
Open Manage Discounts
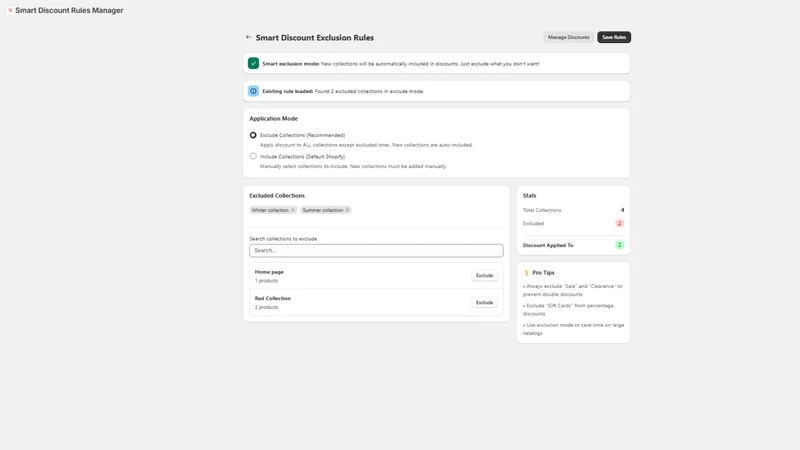(568, 37)
